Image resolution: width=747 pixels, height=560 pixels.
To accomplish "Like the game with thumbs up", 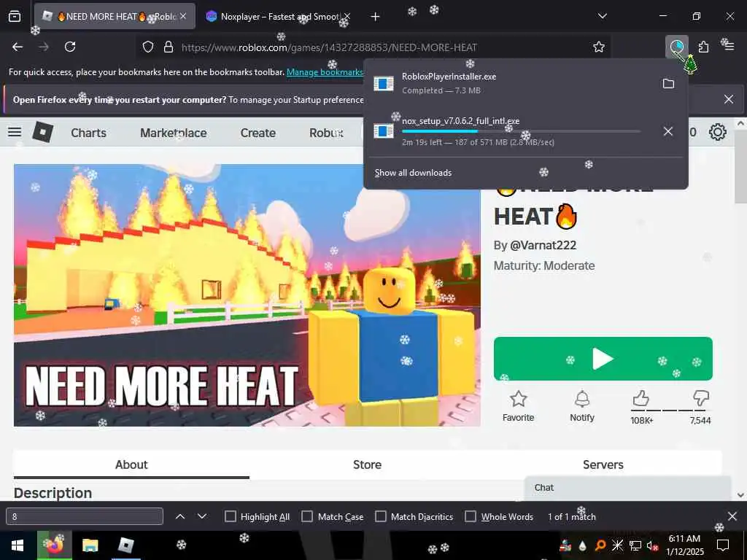I will click(x=641, y=399).
